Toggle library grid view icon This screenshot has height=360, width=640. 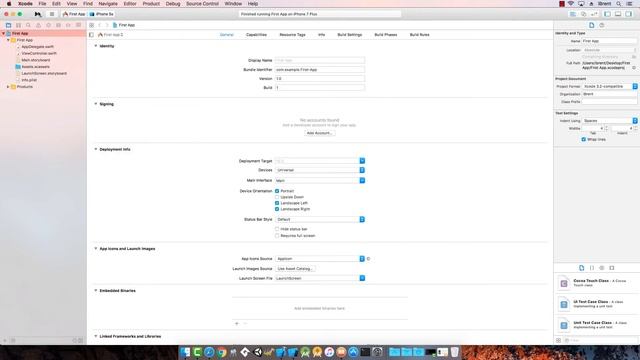(558, 340)
